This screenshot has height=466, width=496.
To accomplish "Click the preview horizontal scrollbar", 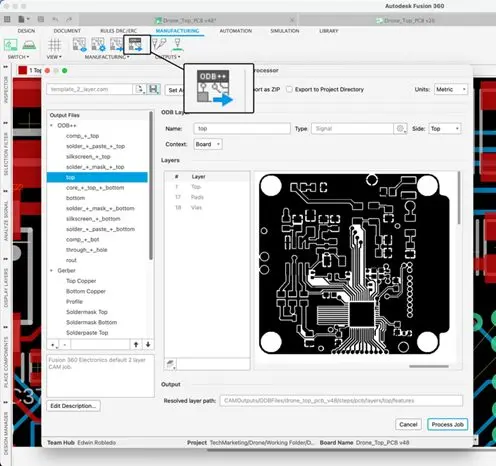I will click(x=429, y=366).
